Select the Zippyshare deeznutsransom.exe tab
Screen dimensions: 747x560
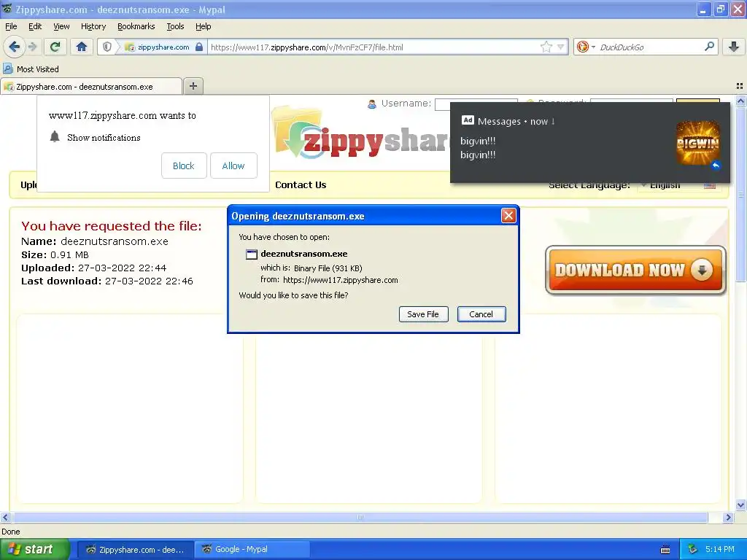click(91, 87)
